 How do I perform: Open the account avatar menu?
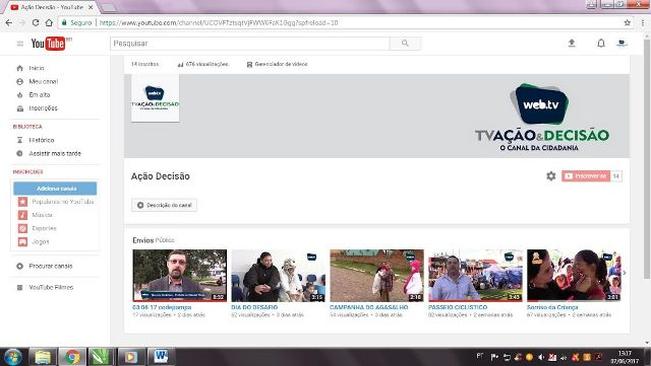pos(622,43)
